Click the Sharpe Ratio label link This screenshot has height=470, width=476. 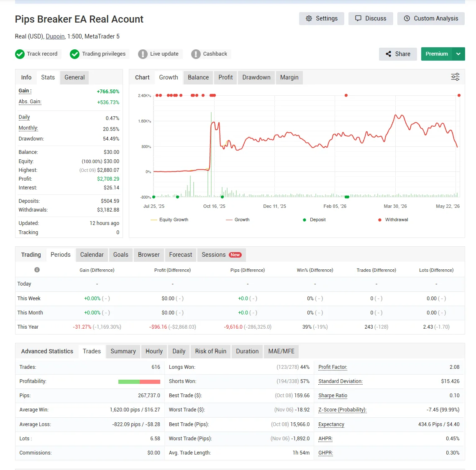[333, 396]
